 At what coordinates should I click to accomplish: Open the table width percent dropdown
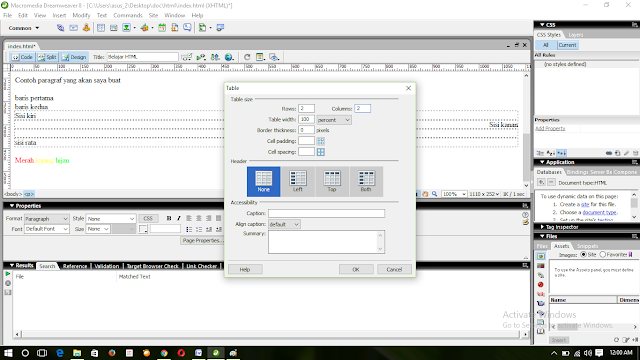[334, 120]
